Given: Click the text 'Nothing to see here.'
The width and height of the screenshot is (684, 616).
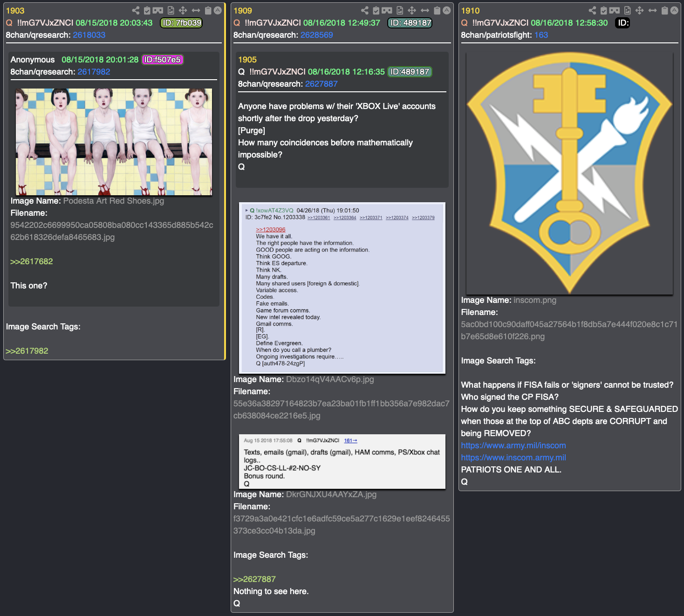Looking at the screenshot, I should click(271, 591).
